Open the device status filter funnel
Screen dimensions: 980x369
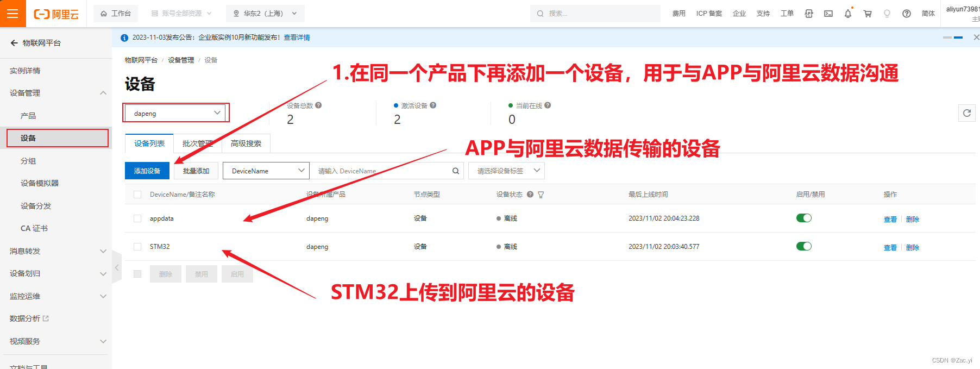(x=541, y=195)
